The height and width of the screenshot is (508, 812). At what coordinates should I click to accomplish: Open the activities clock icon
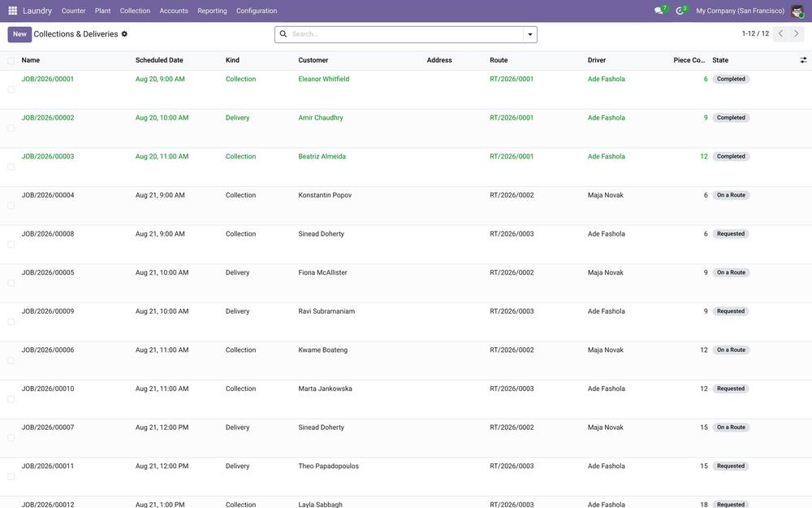click(680, 11)
